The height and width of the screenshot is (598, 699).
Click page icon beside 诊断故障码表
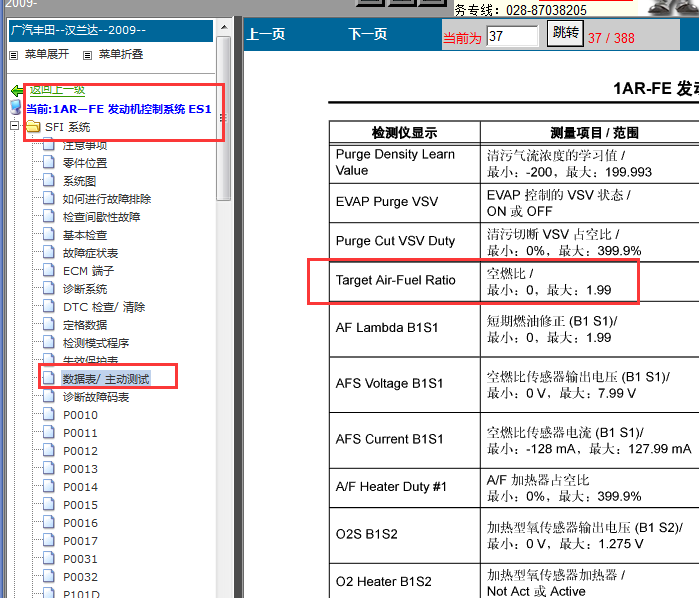(49, 396)
